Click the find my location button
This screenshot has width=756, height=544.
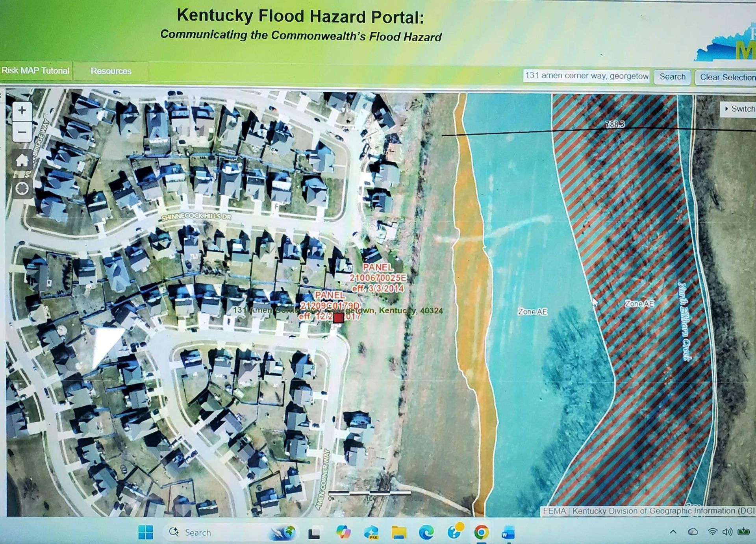coord(22,189)
